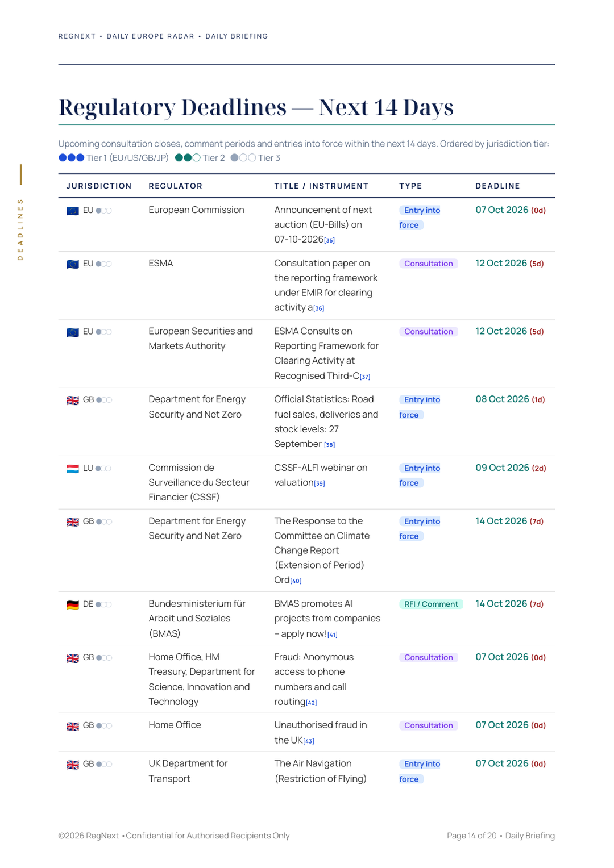Follow footnote link [43] after the UK
This screenshot has width=614, height=868.
(309, 741)
